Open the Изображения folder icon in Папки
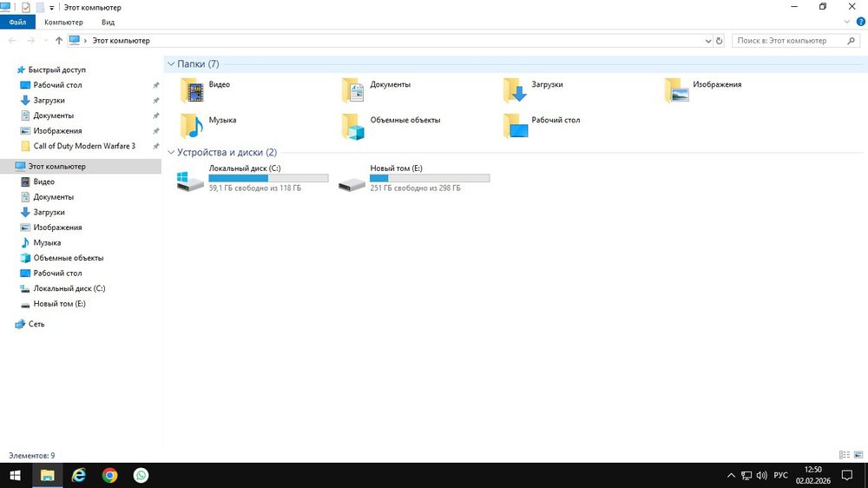This screenshot has width=868, height=488. coord(676,91)
